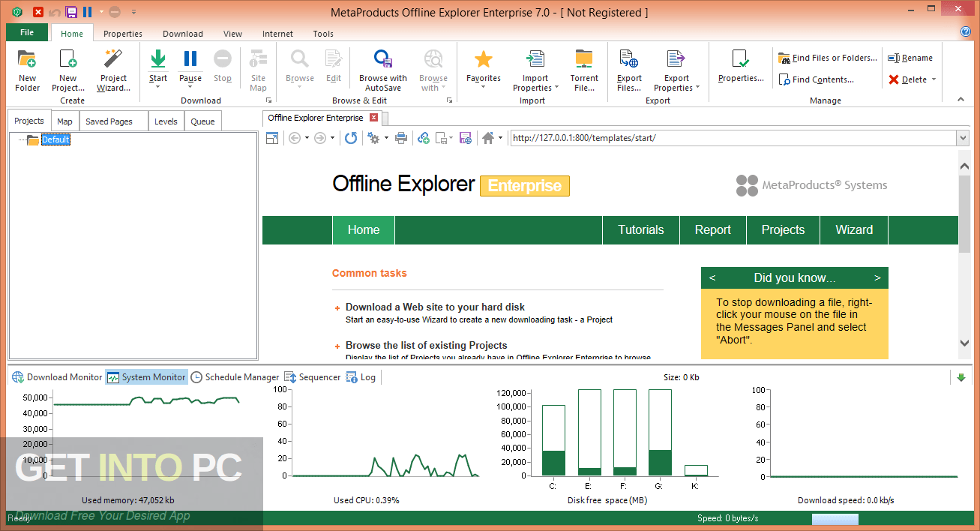This screenshot has height=531, width=980.
Task: Open the Tools ribbon tab
Action: [x=323, y=34]
